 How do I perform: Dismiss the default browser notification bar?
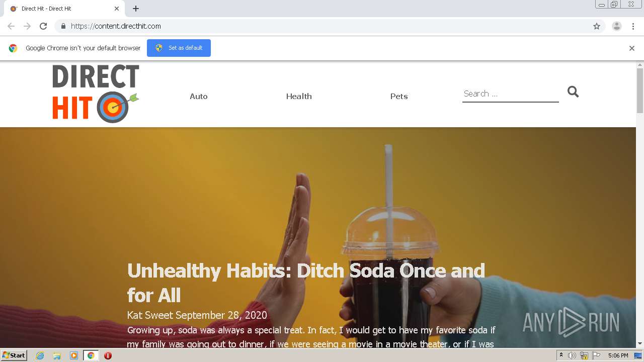tap(632, 48)
